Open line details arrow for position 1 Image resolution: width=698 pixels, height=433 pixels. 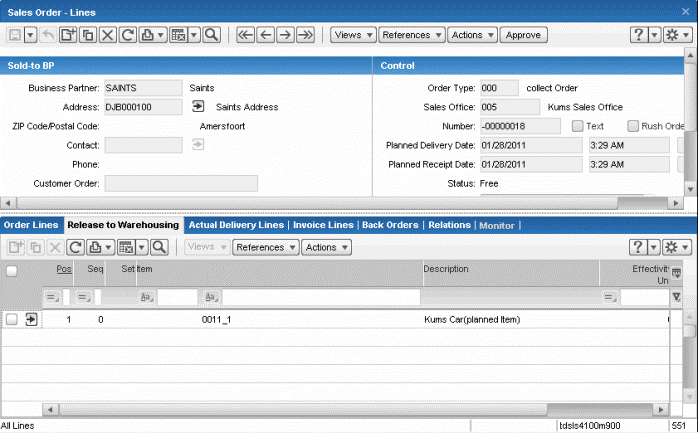(x=31, y=319)
